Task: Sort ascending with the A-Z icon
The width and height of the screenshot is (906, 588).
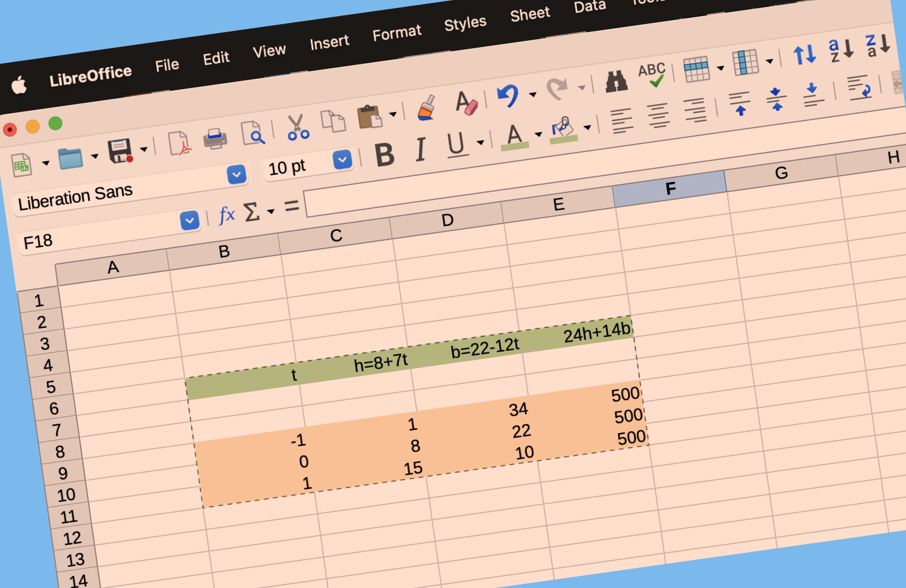Action: (841, 50)
